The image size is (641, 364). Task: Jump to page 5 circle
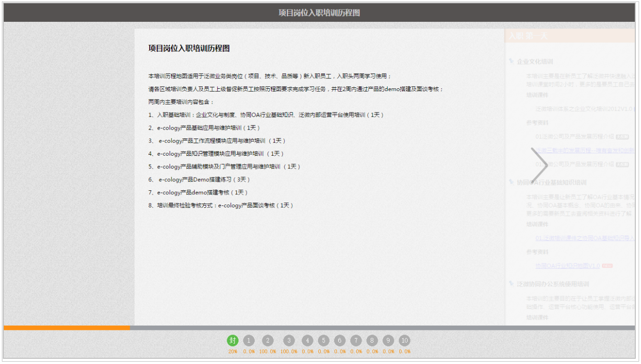(x=324, y=340)
